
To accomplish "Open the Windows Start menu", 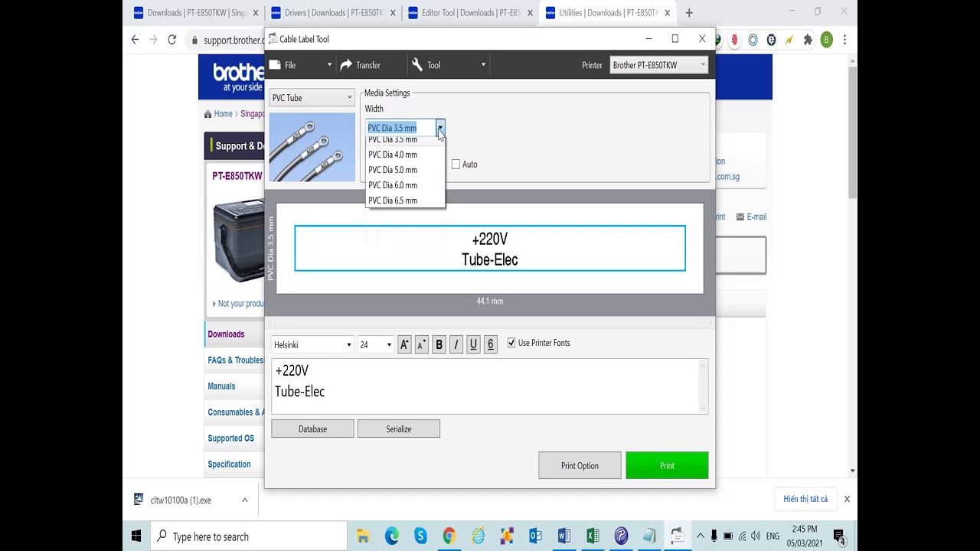I will 136,536.
